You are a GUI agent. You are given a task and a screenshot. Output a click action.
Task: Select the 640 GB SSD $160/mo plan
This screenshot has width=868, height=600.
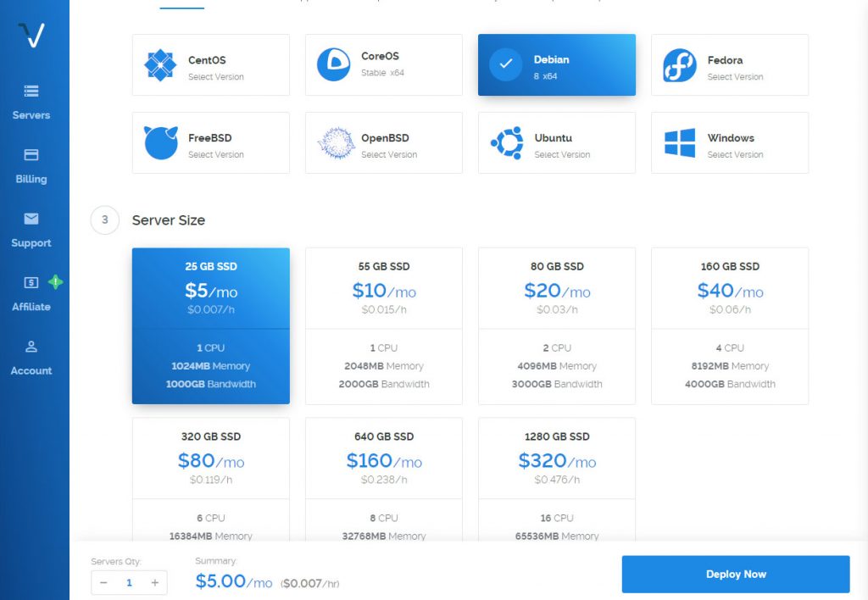click(x=384, y=480)
